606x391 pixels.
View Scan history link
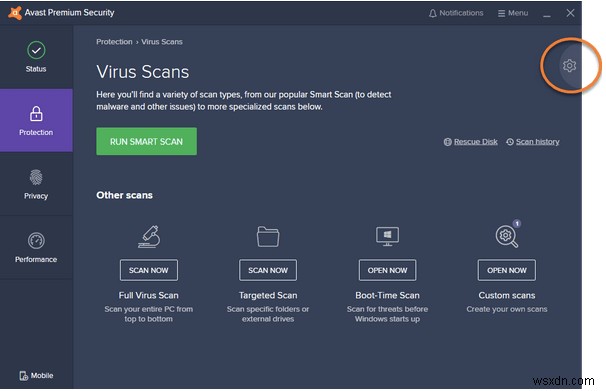tap(538, 142)
